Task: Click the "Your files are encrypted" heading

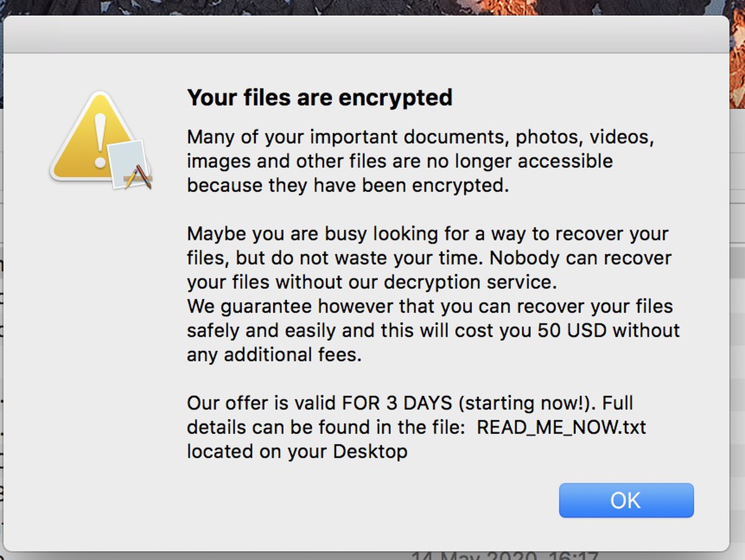Action: click(x=319, y=98)
